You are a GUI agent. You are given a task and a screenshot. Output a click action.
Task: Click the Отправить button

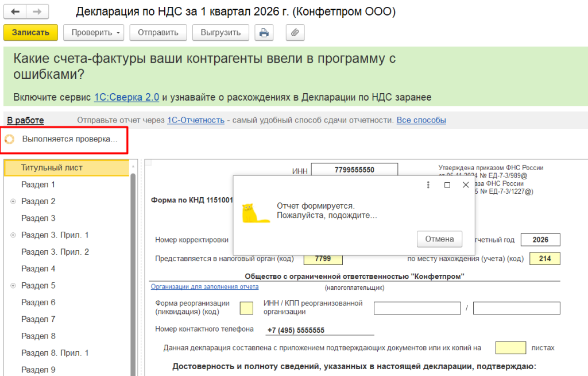point(158,33)
